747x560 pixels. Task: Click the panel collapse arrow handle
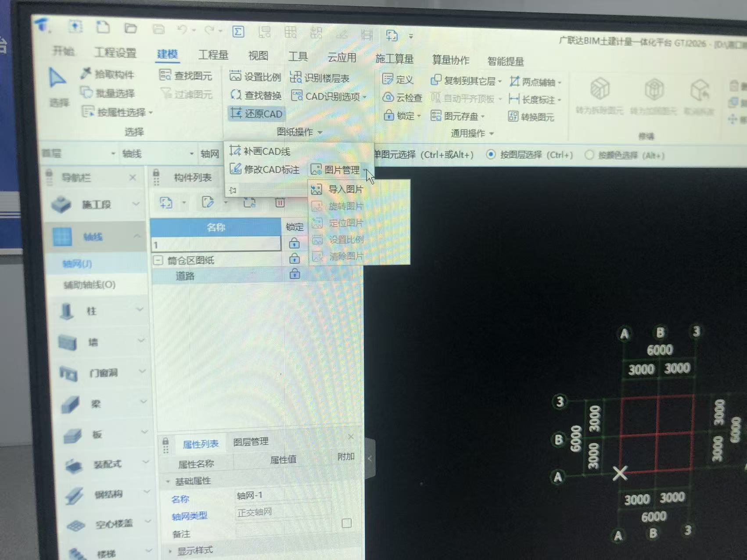[370, 458]
